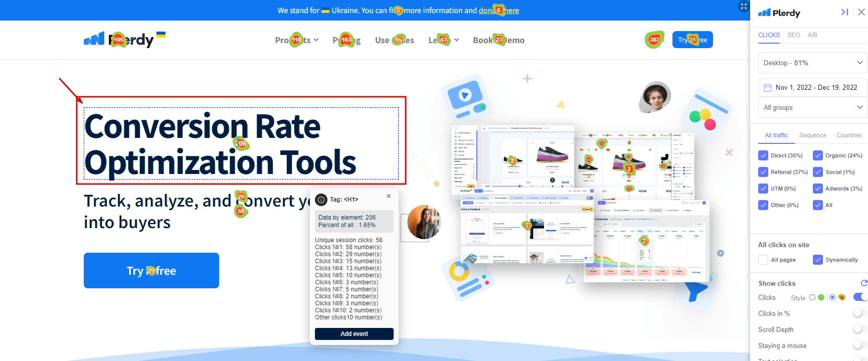Uncheck the Other (0%) traffic checkbox

[x=763, y=205]
